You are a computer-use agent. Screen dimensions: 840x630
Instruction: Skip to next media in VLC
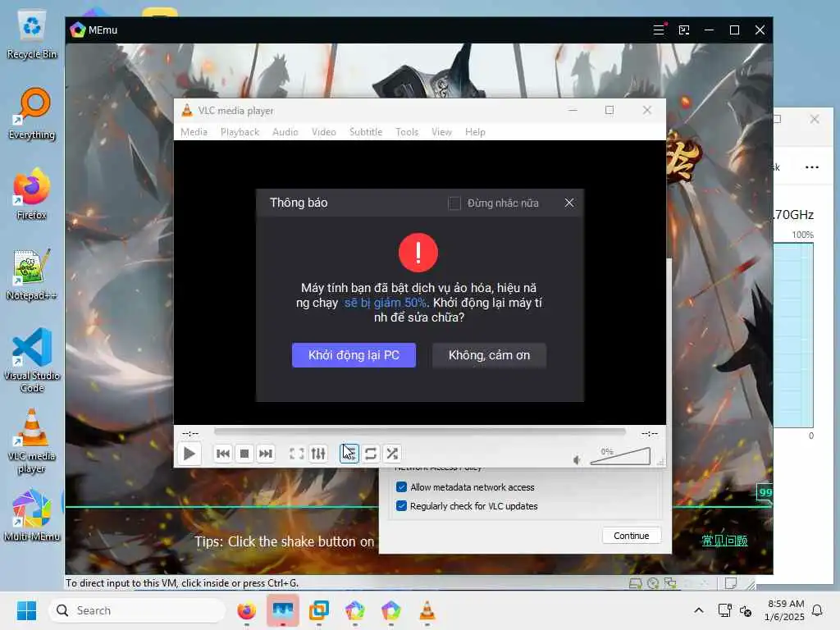pyautogui.click(x=266, y=454)
